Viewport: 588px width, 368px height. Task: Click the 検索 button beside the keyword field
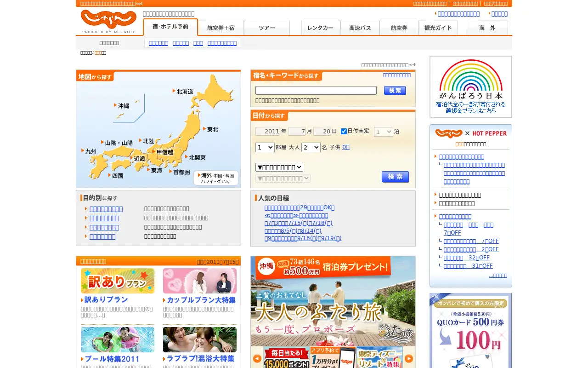[x=395, y=91]
